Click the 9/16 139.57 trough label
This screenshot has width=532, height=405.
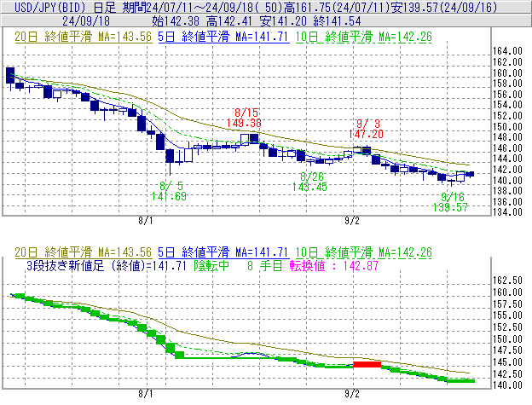point(450,202)
